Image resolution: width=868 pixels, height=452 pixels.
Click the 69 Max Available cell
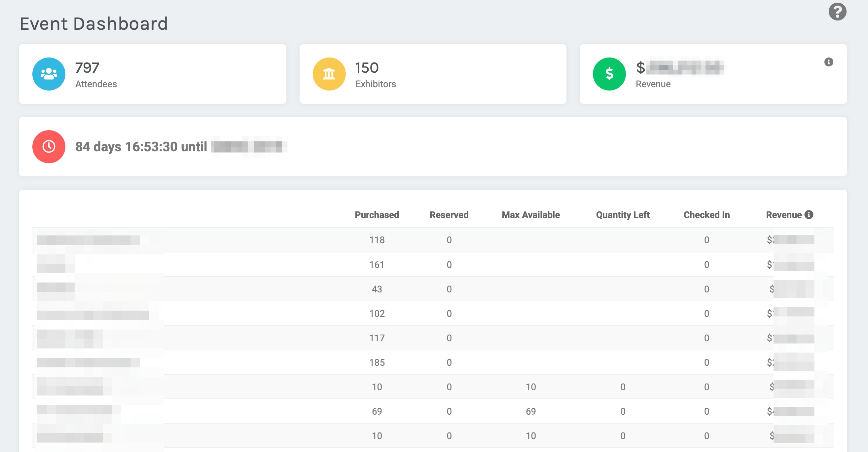pyautogui.click(x=530, y=411)
